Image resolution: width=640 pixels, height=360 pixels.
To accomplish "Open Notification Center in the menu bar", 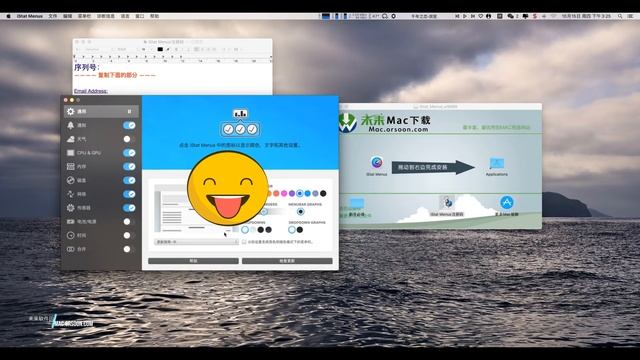I will 632,16.
